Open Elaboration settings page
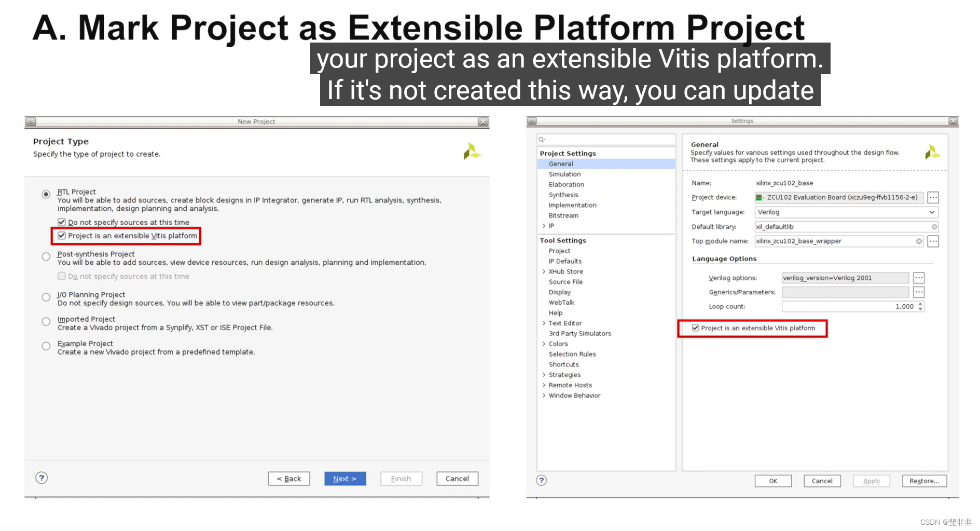 [x=566, y=184]
